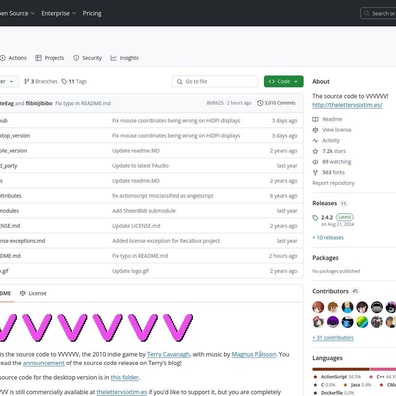This screenshot has width=396, height=396.
Task: Click the 563 forks icon
Action: 315,172
